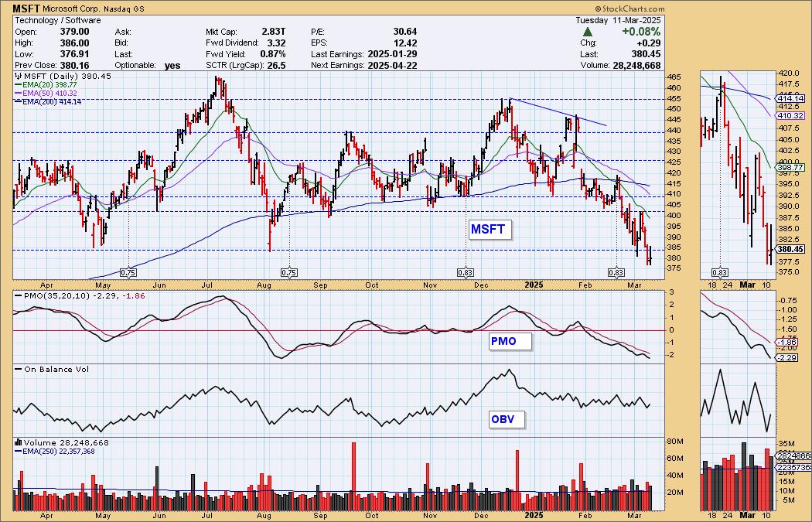Click the bar icon before the Volume legend

pyautogui.click(x=18, y=443)
